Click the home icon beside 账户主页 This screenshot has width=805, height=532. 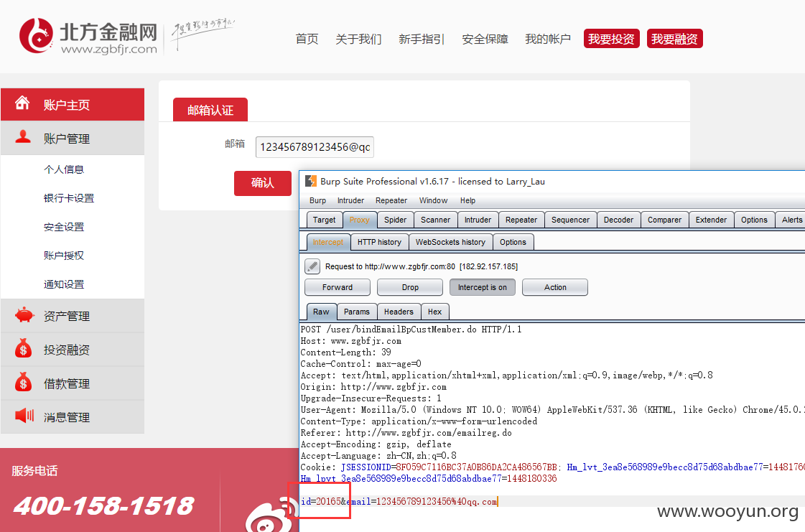coord(22,103)
